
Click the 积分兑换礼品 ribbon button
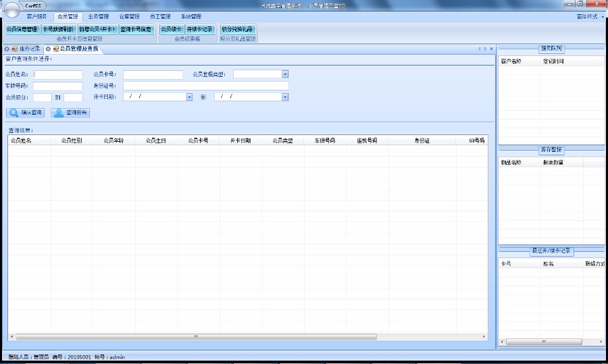pos(237,29)
